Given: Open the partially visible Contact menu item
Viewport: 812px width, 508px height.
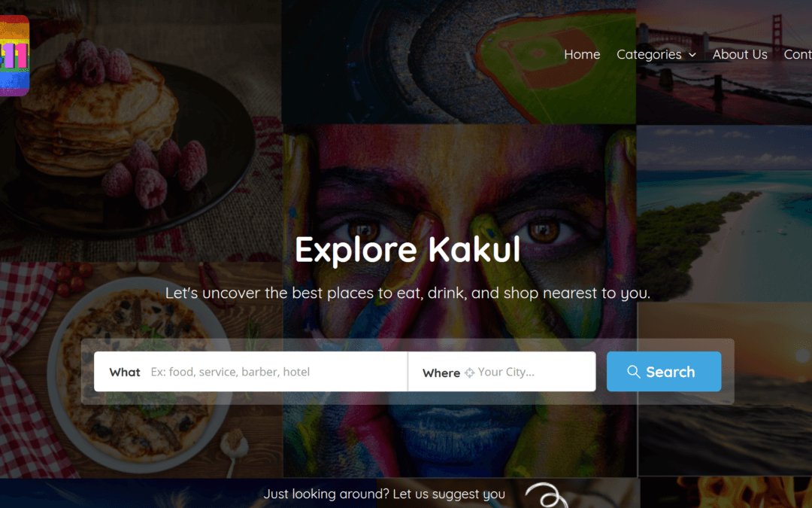Looking at the screenshot, I should click(x=798, y=54).
